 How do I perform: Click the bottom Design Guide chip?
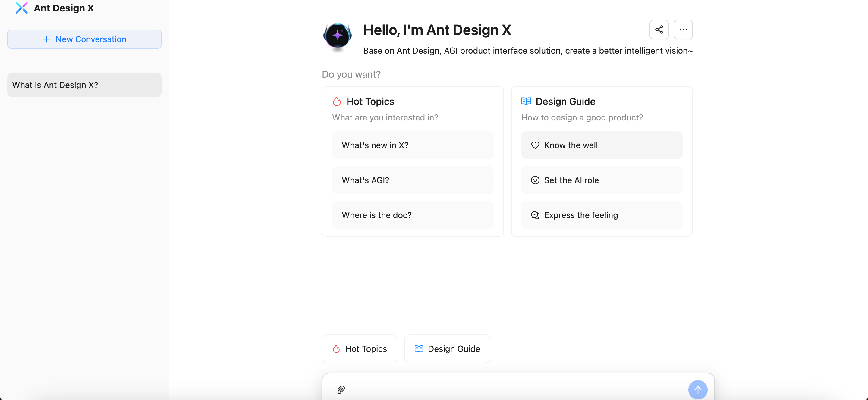[447, 349]
